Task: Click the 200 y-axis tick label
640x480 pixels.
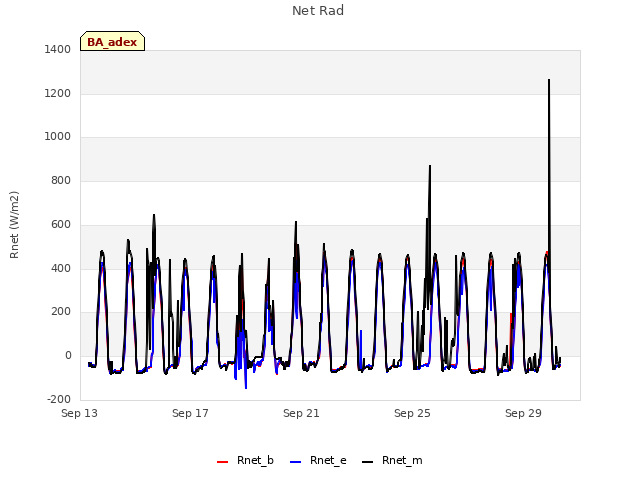Action: 61,312
